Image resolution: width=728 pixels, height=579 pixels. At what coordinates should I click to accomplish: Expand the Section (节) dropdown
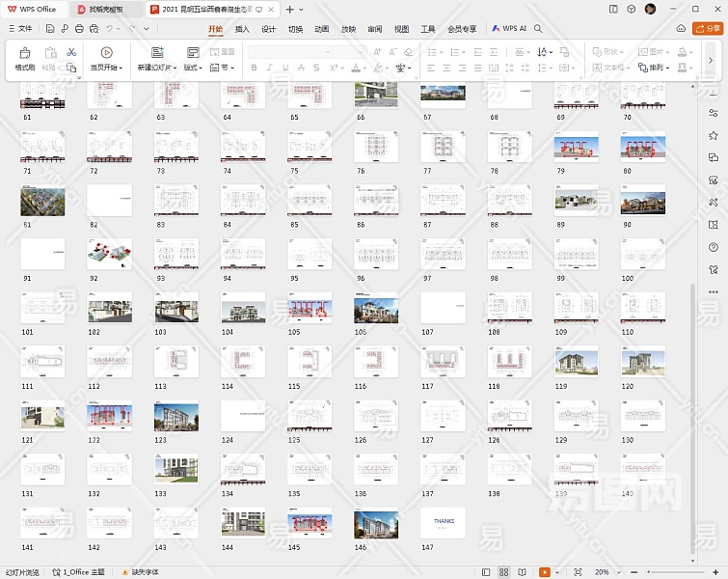(x=228, y=69)
